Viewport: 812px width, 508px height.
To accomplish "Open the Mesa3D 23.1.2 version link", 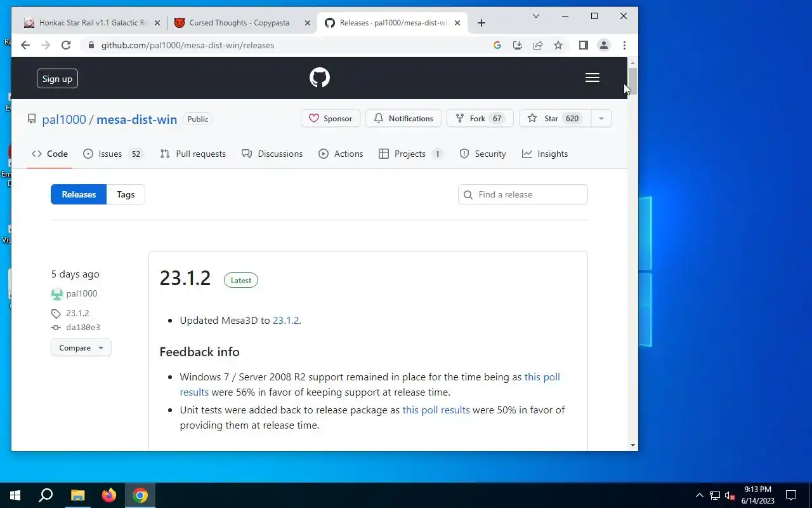I will 285,320.
